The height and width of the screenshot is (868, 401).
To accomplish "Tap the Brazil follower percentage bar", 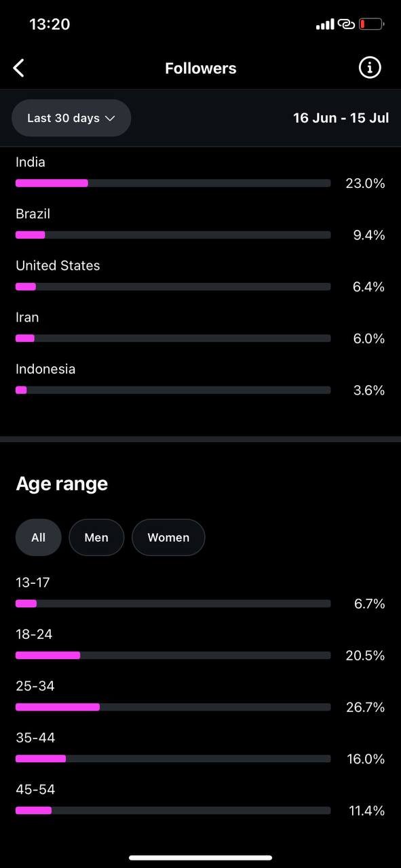I will [173, 235].
